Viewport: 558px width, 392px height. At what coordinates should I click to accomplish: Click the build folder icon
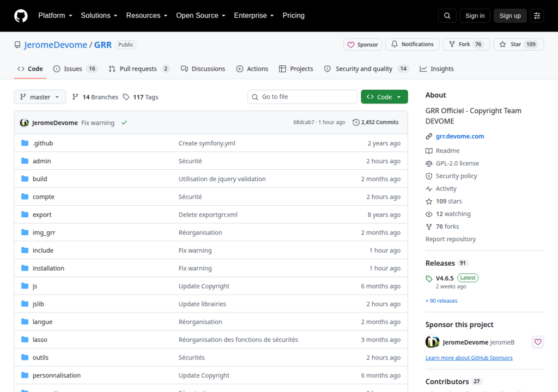click(x=25, y=179)
